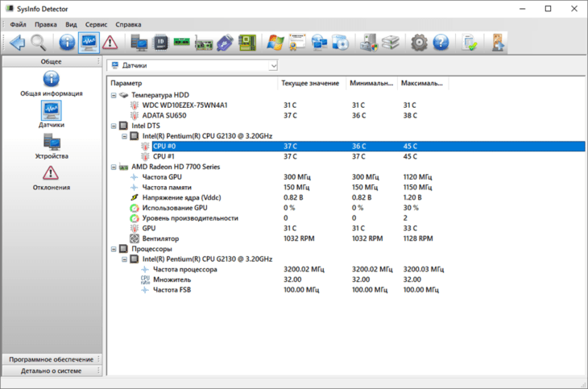Open the server with shield toolbar icon

369,43
